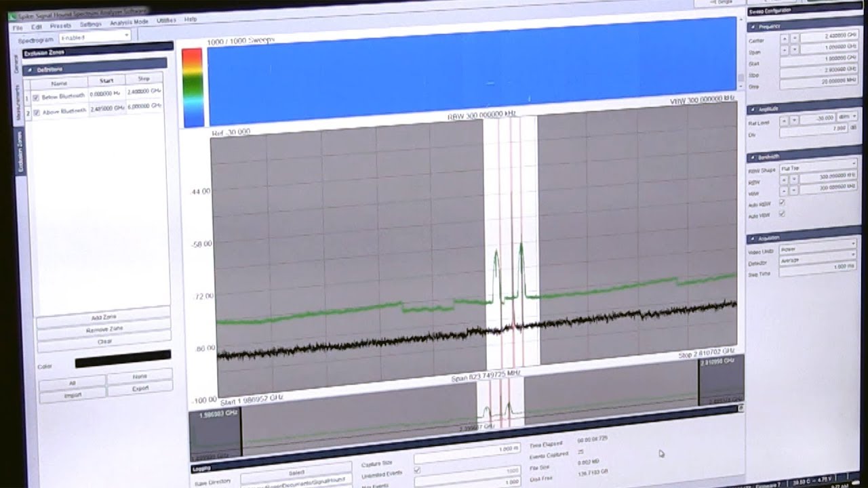Open the Spectrogram Enabled dropdown

coord(94,37)
